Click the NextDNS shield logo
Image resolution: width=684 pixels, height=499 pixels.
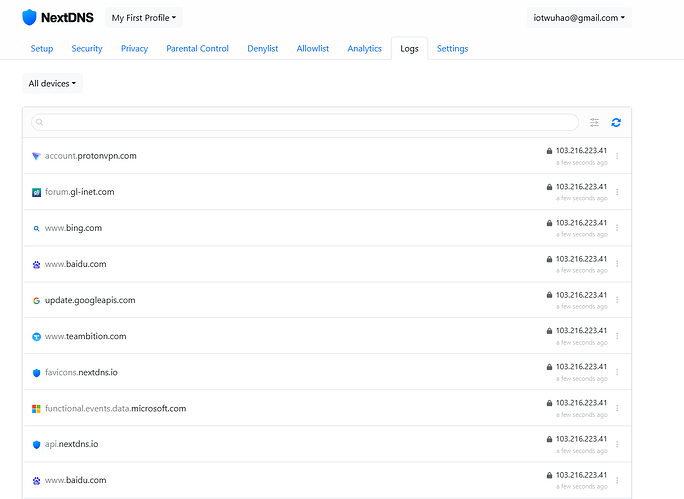(x=29, y=17)
